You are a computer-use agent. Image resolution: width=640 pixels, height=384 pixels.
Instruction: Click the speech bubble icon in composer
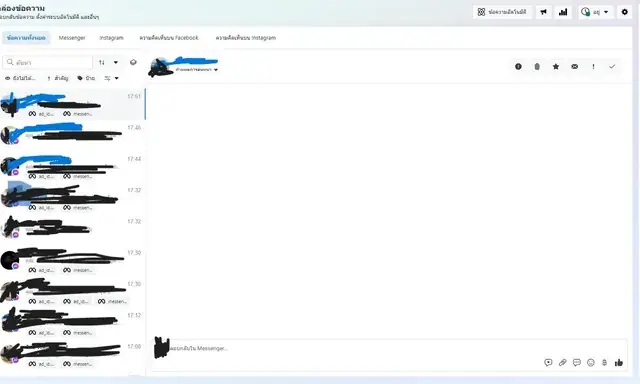(577, 362)
